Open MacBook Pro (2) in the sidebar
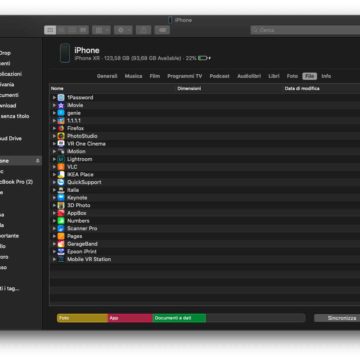 coord(17,182)
